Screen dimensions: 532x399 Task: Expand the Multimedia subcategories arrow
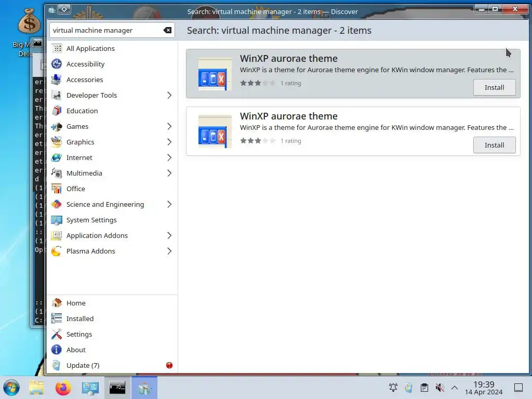169,174
